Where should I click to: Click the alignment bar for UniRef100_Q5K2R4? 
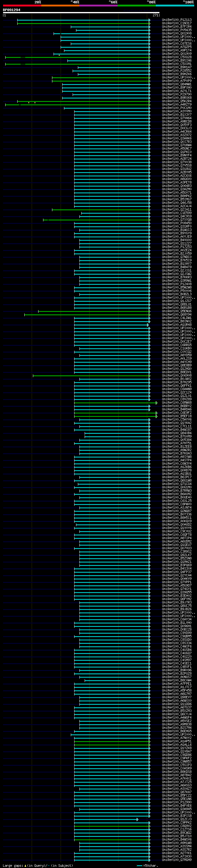point(83,101)
